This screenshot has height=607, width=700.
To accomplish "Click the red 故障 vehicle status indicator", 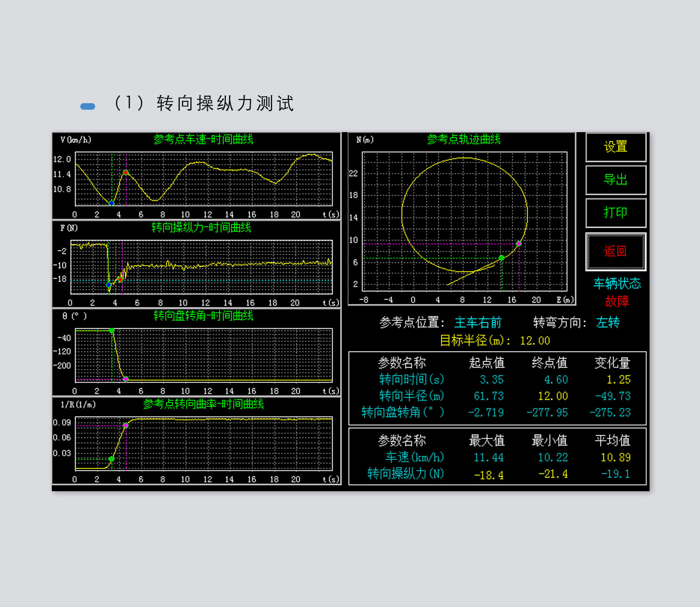I will coord(617,302).
